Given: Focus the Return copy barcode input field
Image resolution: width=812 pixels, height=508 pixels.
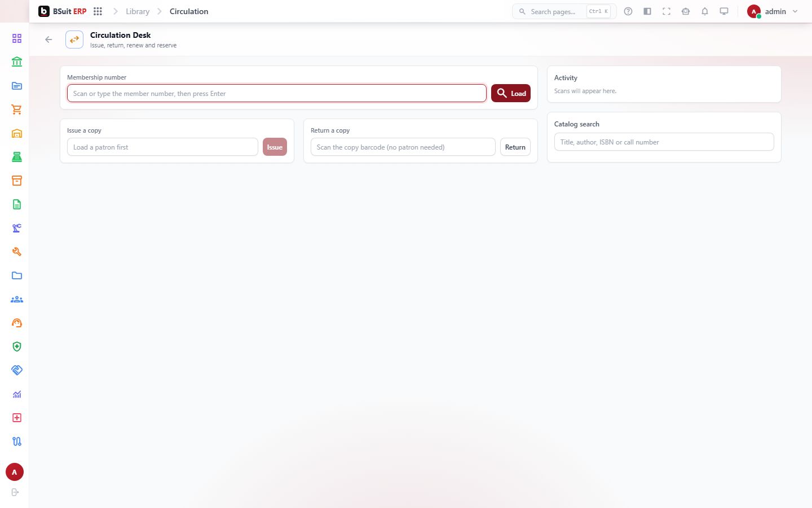Looking at the screenshot, I should (403, 147).
